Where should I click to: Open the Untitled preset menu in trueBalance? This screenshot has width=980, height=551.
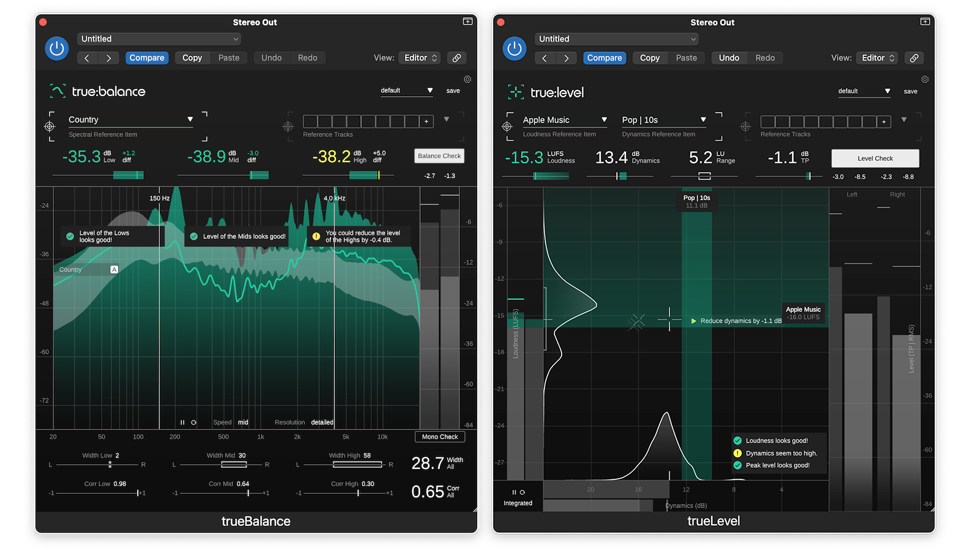[159, 39]
